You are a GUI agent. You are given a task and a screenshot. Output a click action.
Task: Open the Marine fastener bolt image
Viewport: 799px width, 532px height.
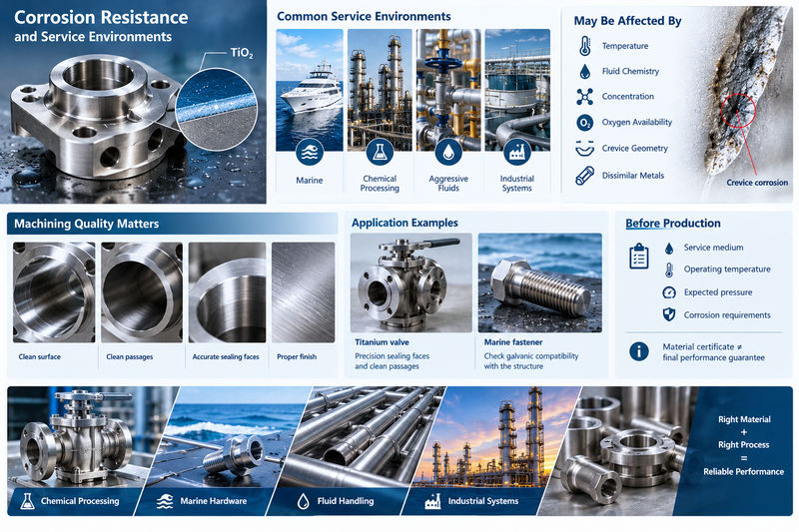pos(540,283)
